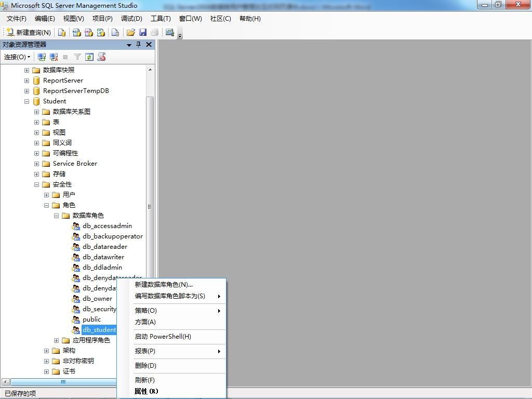The height and width of the screenshot is (399, 532).
Task: Click the tree's horizontal scrollbar left arrow
Action: point(5,382)
